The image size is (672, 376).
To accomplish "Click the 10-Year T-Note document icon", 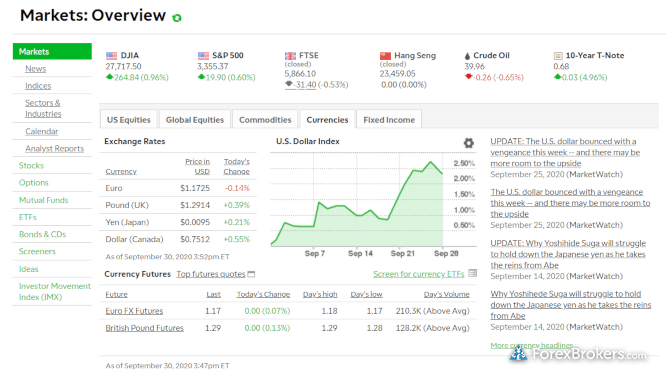I will [x=558, y=56].
